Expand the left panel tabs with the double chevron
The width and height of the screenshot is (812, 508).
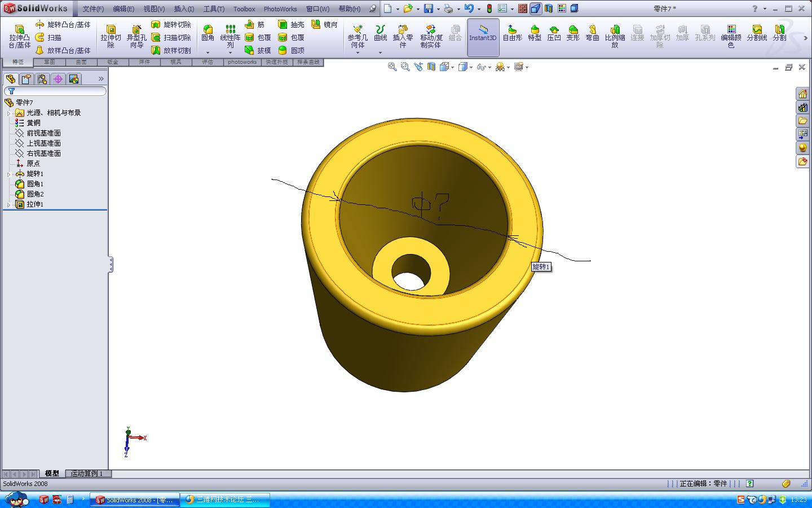(x=101, y=78)
